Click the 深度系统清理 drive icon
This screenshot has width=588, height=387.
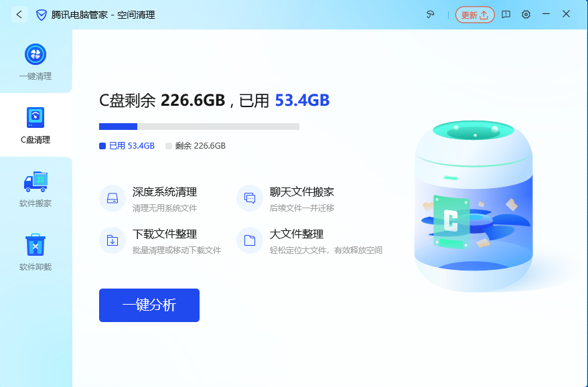point(113,198)
